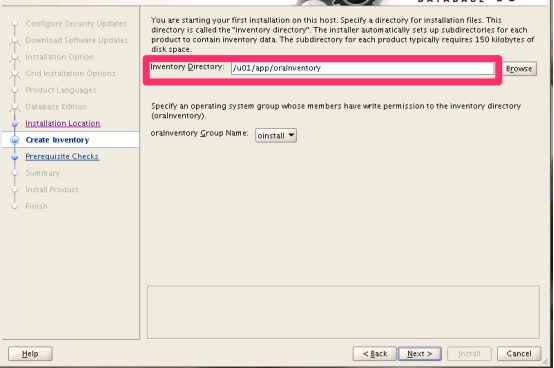The image size is (554, 368).
Task: Cancel the installation wizard
Action: [x=519, y=354]
